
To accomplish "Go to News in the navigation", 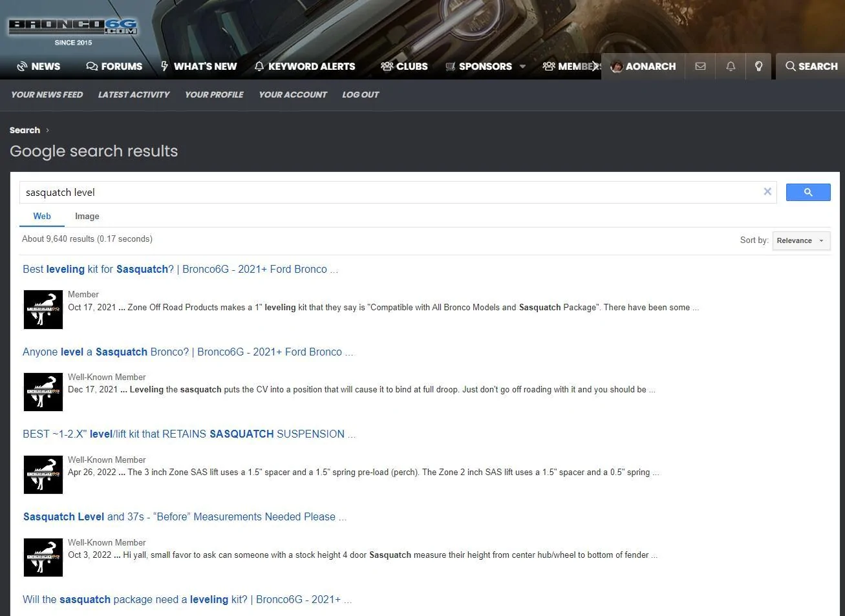I will click(45, 67).
